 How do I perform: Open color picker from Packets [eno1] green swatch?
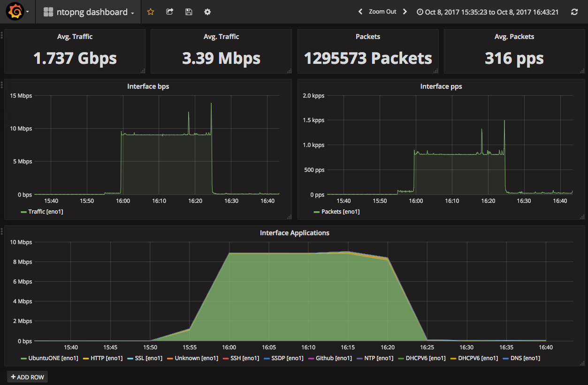coord(317,212)
